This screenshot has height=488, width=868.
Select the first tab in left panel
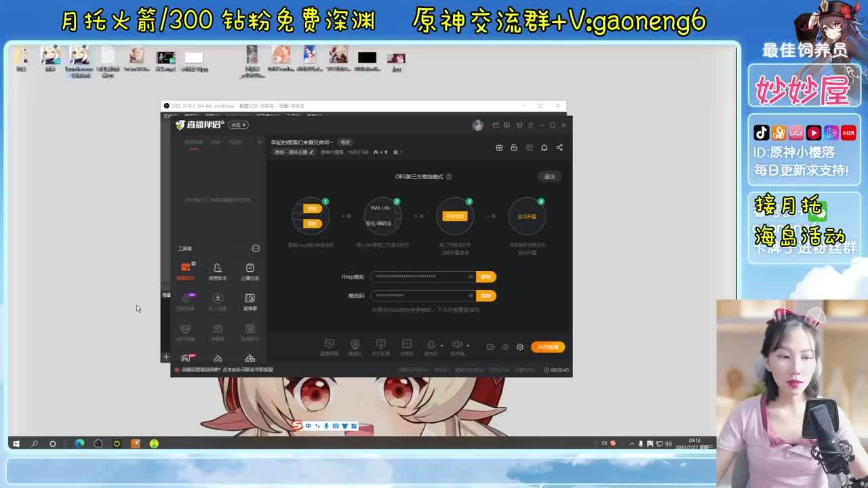pyautogui.click(x=193, y=142)
